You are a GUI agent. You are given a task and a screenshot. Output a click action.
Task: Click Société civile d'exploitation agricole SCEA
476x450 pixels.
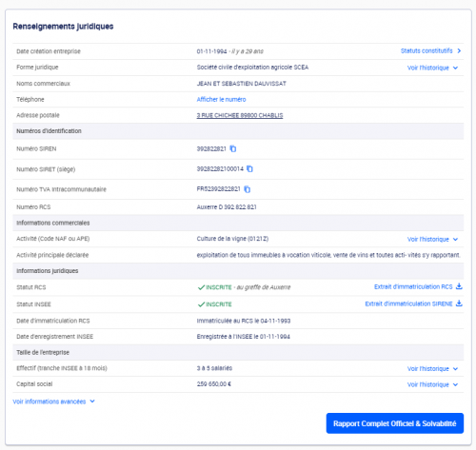[x=252, y=68]
